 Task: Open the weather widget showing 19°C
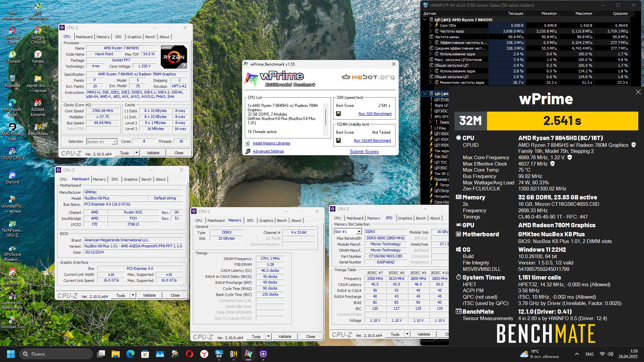tap(539, 354)
